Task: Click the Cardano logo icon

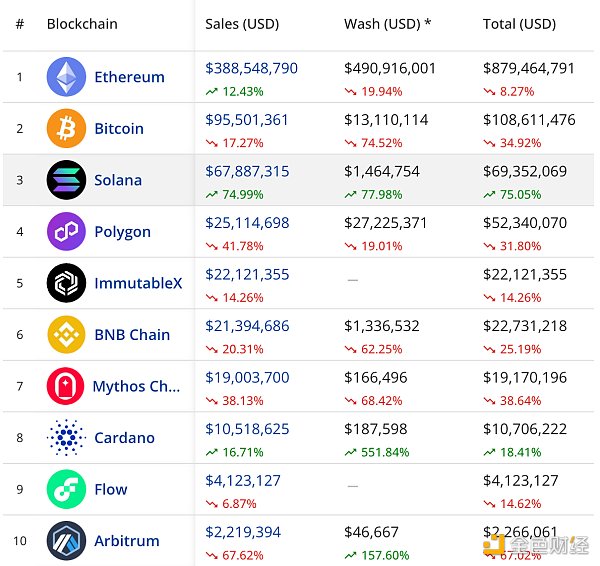Action: tap(66, 437)
